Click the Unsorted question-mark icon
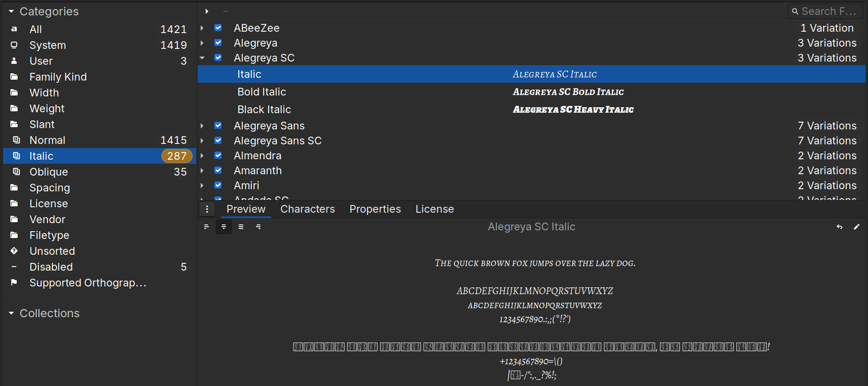This screenshot has height=386, width=868. pyautogui.click(x=14, y=251)
